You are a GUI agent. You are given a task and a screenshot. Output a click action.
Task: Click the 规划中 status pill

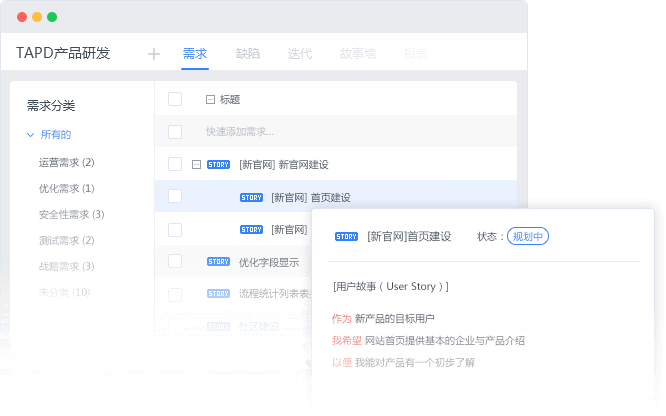(528, 236)
